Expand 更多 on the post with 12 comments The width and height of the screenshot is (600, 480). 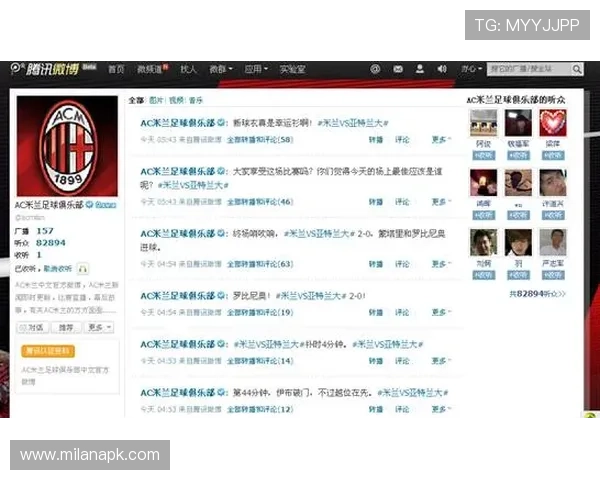pos(441,409)
